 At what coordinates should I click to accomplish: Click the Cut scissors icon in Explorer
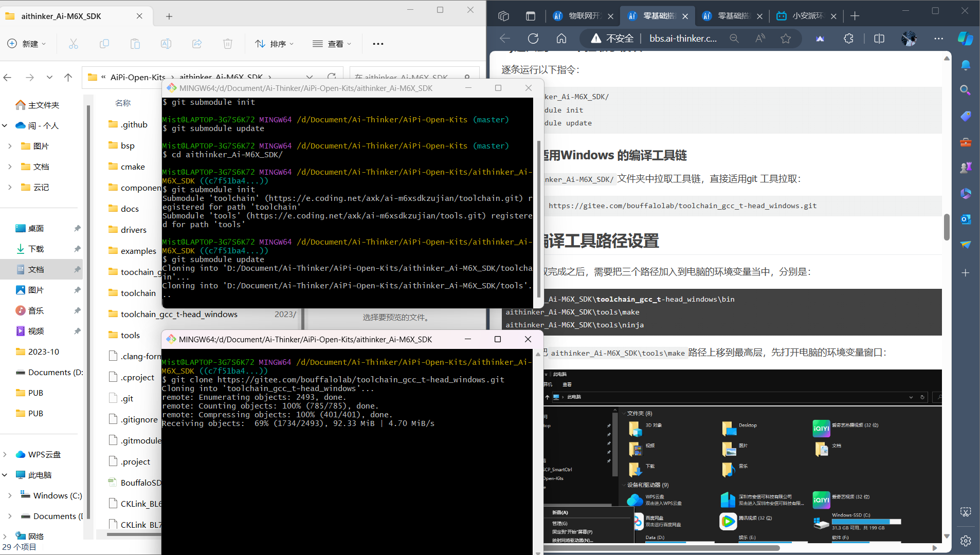74,44
